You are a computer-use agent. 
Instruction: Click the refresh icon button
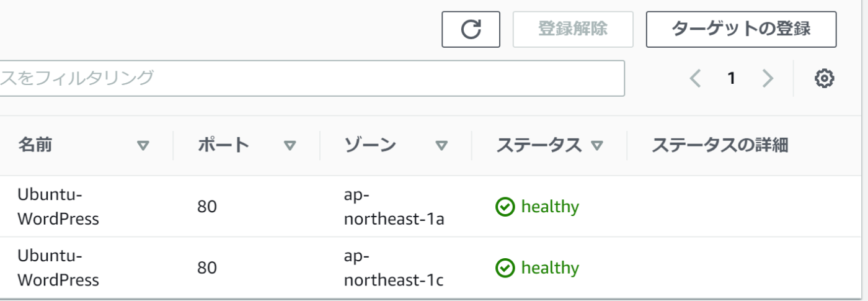click(x=471, y=29)
